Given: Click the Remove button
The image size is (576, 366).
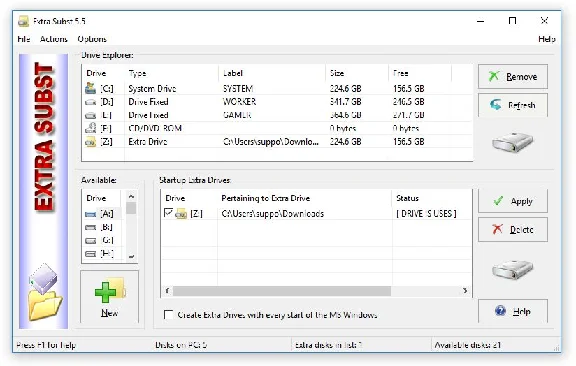Looking at the screenshot, I should tap(513, 76).
